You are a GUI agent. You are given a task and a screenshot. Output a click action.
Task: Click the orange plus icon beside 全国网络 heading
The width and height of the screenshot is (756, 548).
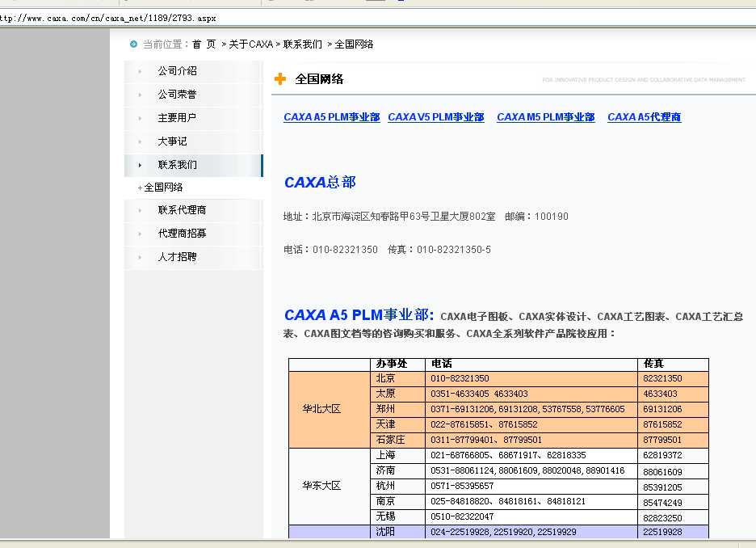click(x=280, y=78)
